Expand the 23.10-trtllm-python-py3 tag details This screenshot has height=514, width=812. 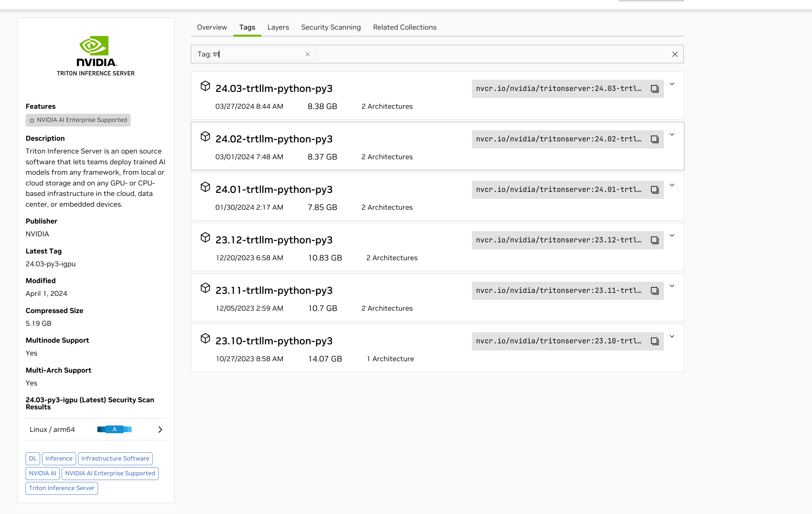click(672, 336)
